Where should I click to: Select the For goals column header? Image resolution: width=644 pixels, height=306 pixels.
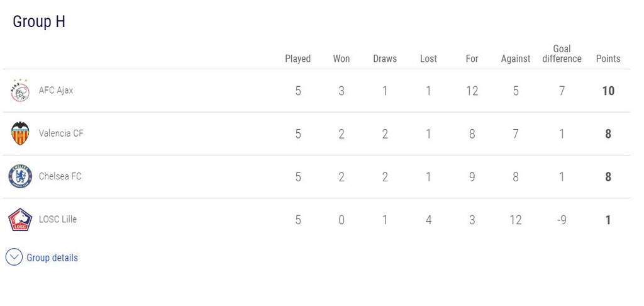tap(472, 59)
